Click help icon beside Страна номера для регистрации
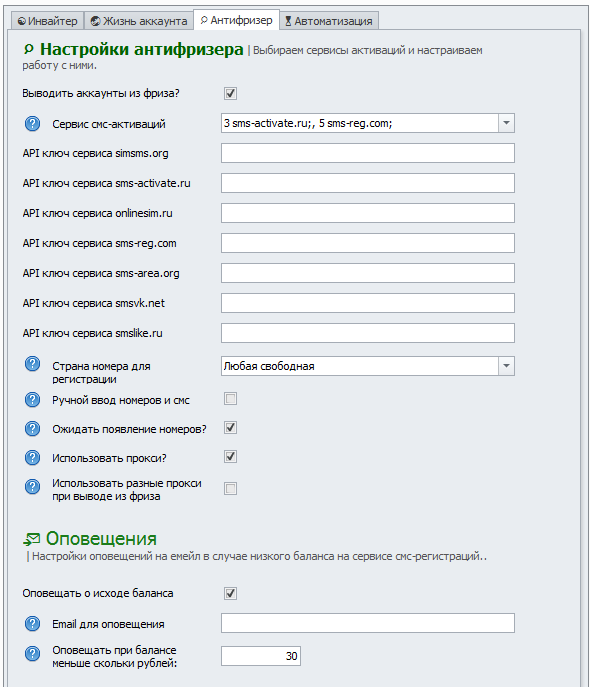590x687 pixels. [x=32, y=364]
